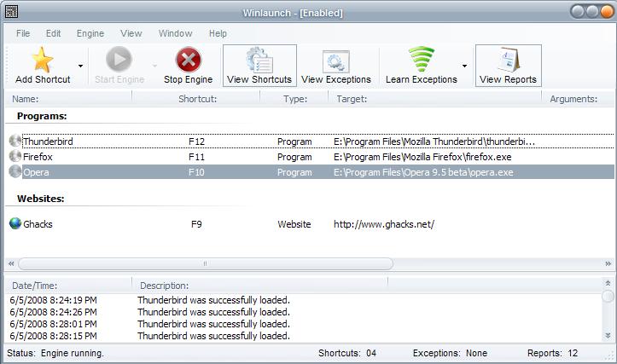Click the Websites group header
The image size is (617, 364).
click(x=40, y=199)
